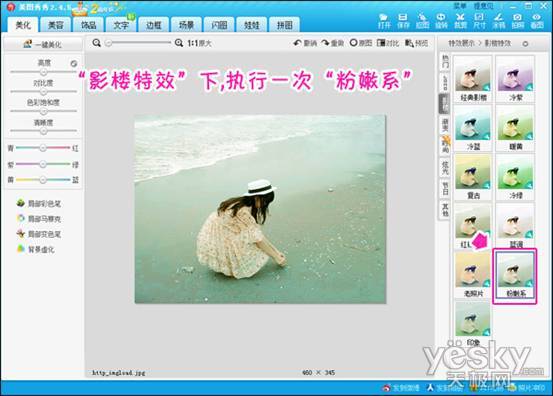Screen dimensions: 553x396
Task: Save the image via 保存 icon
Action: (403, 21)
